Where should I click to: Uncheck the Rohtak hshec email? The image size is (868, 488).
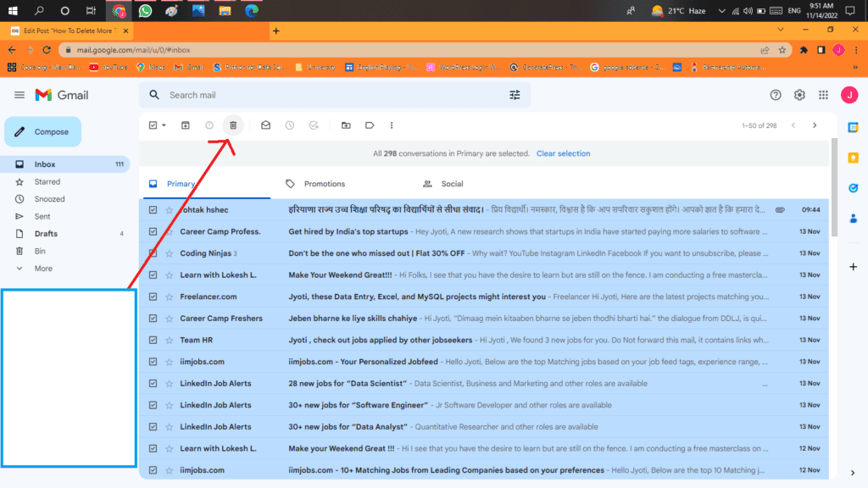[x=153, y=210]
